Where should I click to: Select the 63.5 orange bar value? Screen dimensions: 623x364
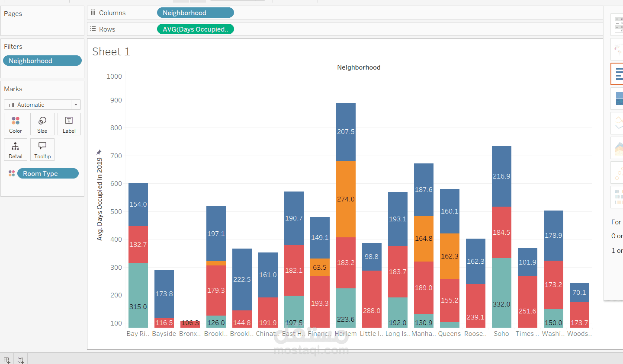click(x=320, y=268)
